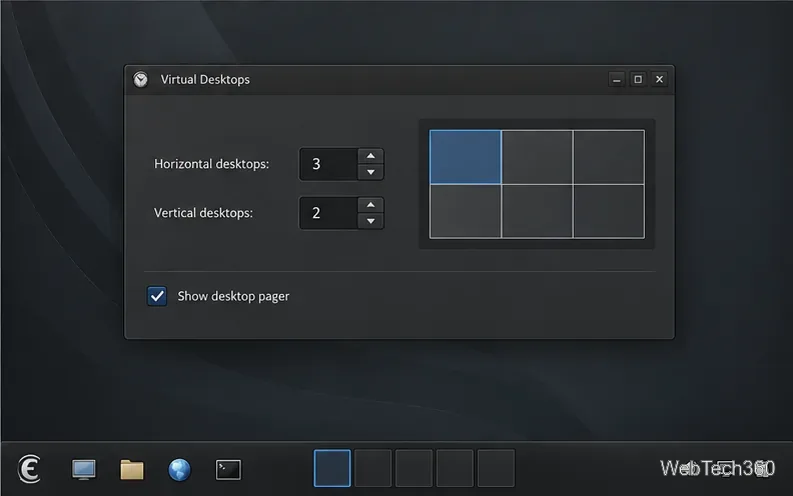Select the top-right desktop preview cell
Viewport: 793px width, 496px height.
click(609, 157)
